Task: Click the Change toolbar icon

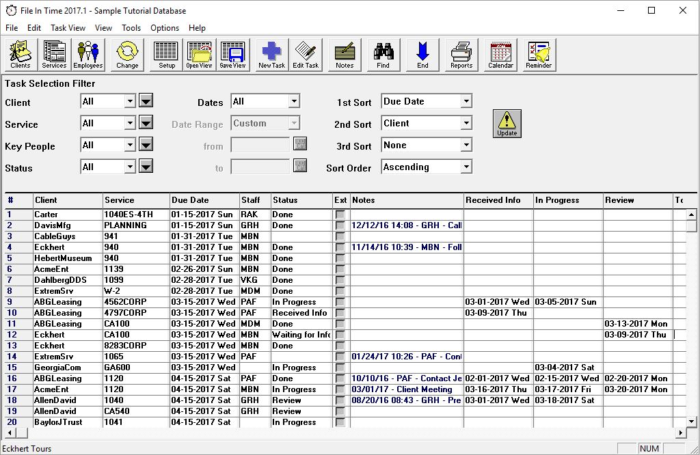Action: click(x=127, y=54)
